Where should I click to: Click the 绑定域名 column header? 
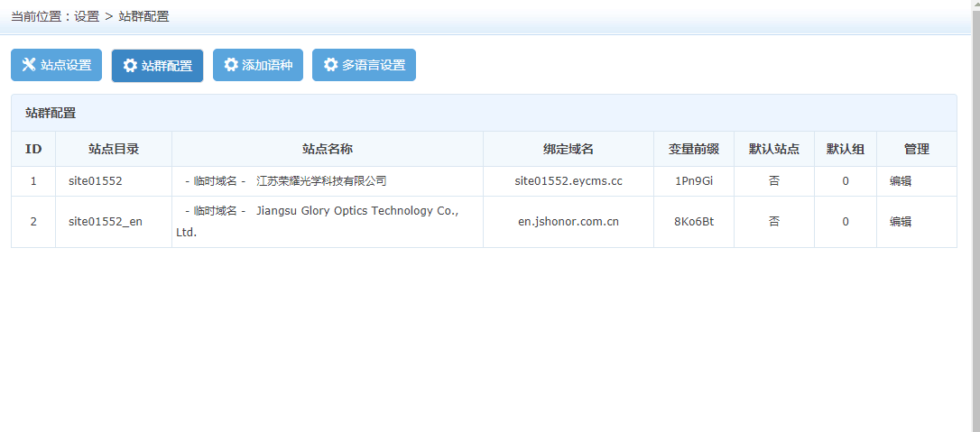coord(569,149)
